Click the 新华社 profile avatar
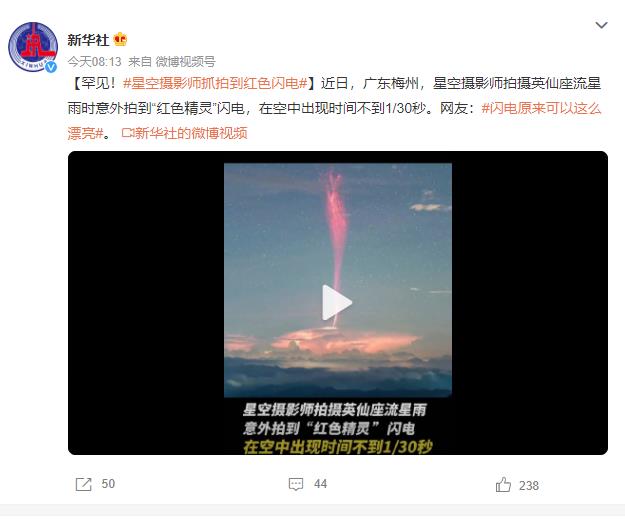Image resolution: width=625 pixels, height=525 pixels. tap(33, 47)
